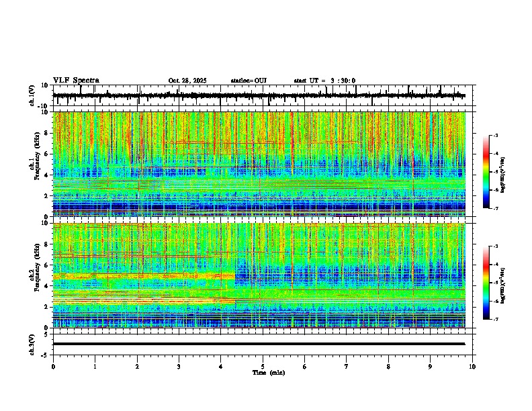Click the ch.1 voltage waveform trace panel
This screenshot has height=411, width=532.
coord(262,95)
